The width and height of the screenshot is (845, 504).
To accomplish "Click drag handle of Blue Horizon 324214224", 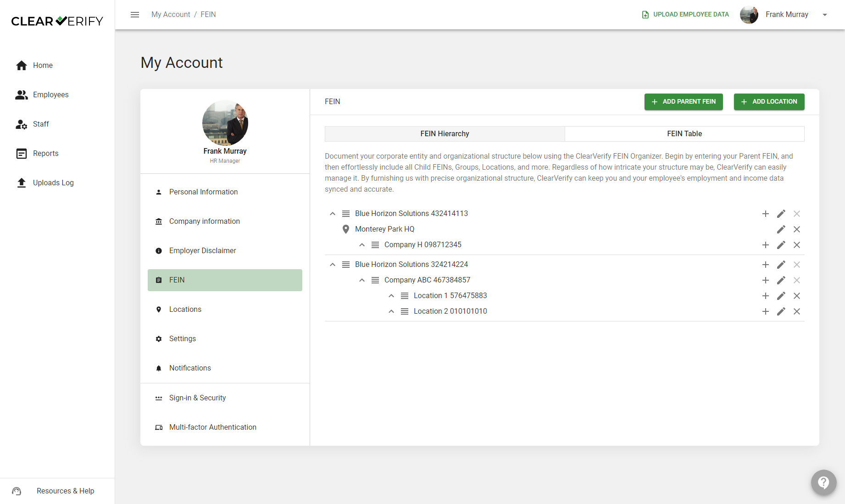I will coord(346,265).
